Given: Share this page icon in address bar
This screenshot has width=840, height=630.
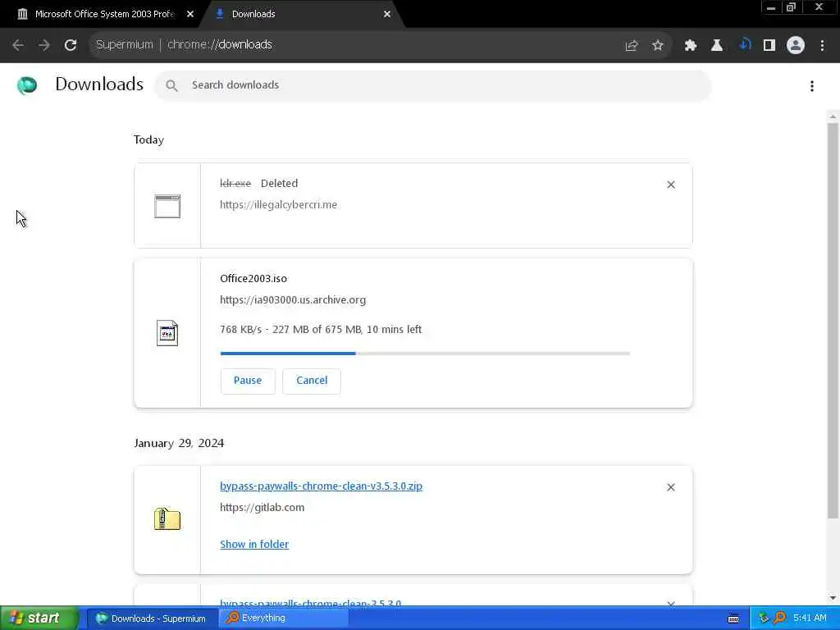Looking at the screenshot, I should point(632,46).
